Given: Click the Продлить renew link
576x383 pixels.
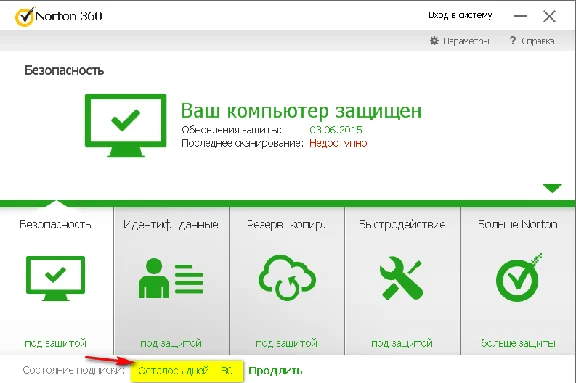Looking at the screenshot, I should click(x=276, y=371).
